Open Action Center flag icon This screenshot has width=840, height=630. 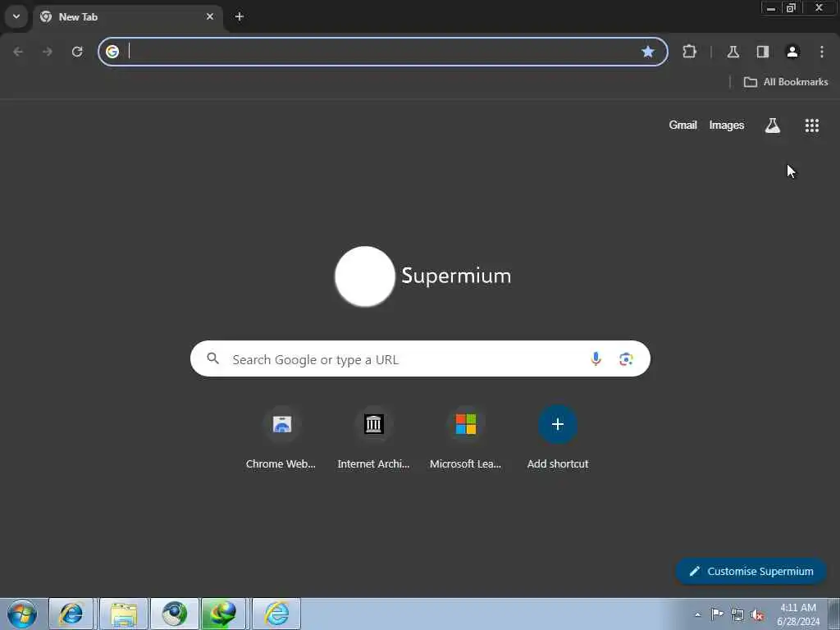pyautogui.click(x=717, y=614)
